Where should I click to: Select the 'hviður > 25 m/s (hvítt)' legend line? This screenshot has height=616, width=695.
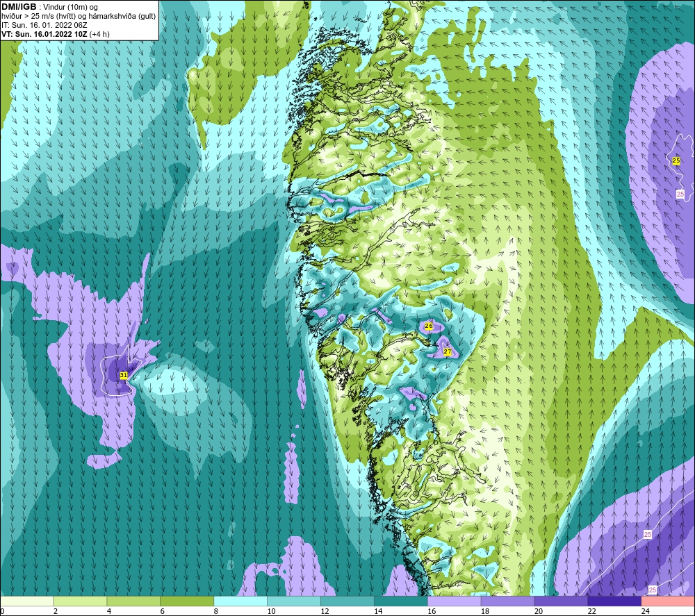point(40,17)
